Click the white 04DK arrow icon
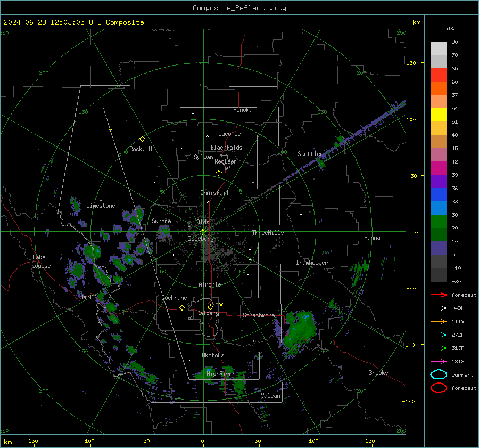 (x=439, y=308)
